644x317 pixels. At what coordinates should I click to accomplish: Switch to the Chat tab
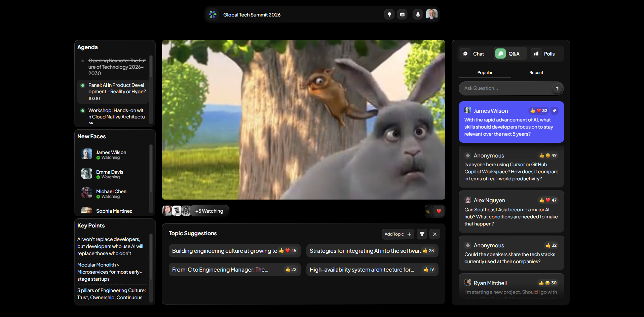(x=474, y=54)
